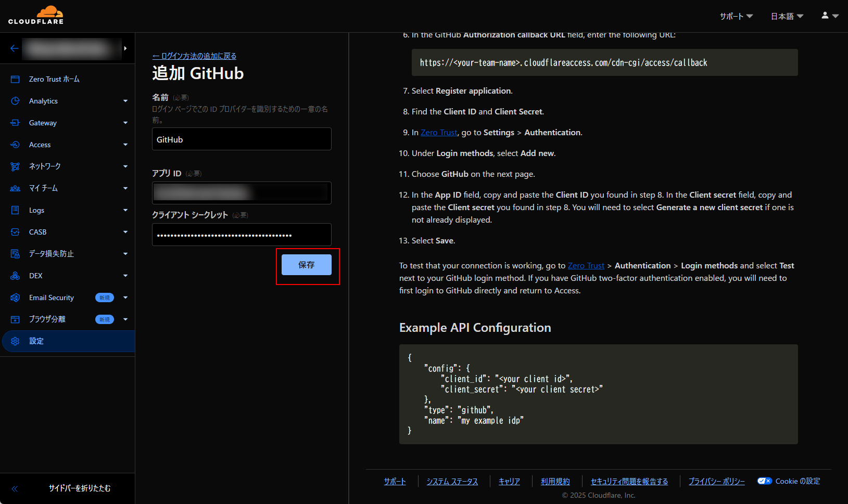
Task: Toggle the Cookie の設定 privacy choices icon
Action: pos(764,481)
